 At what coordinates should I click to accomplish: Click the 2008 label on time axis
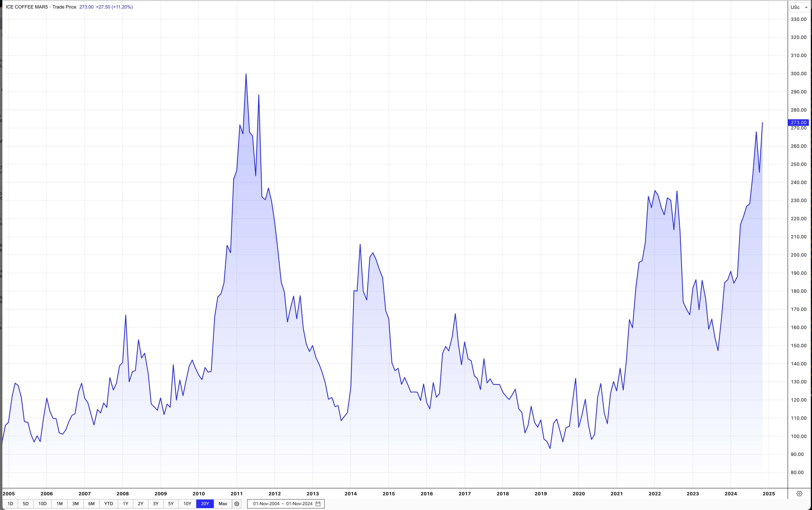click(x=123, y=494)
